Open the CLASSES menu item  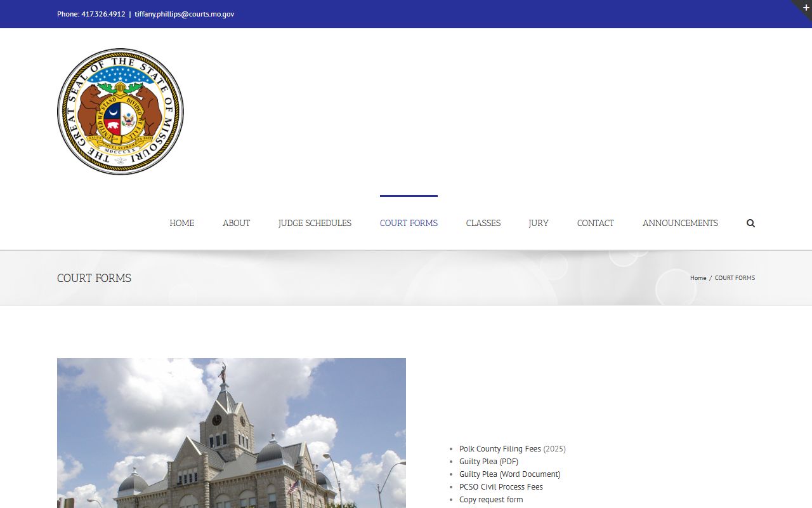(x=483, y=223)
